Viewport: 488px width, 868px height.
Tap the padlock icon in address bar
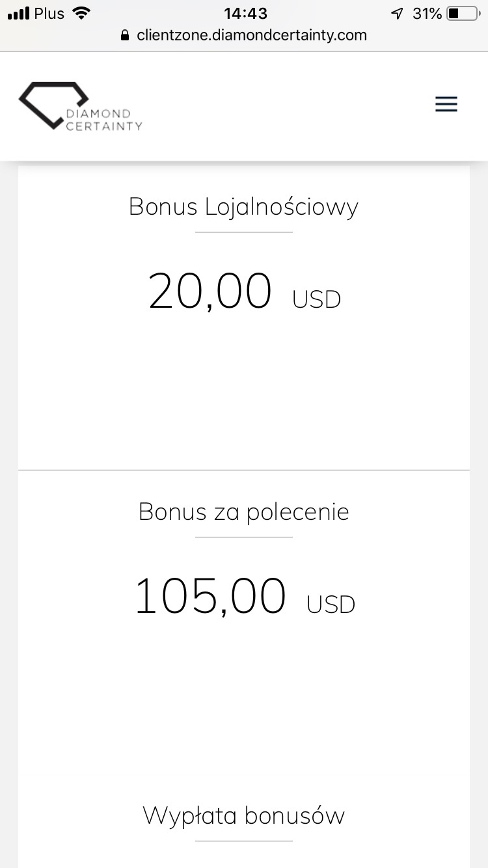point(126,35)
